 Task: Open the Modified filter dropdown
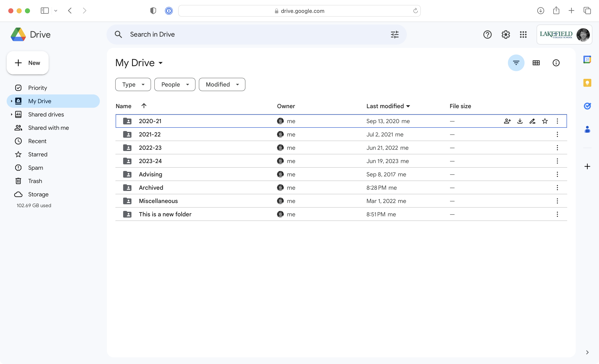coord(222,84)
